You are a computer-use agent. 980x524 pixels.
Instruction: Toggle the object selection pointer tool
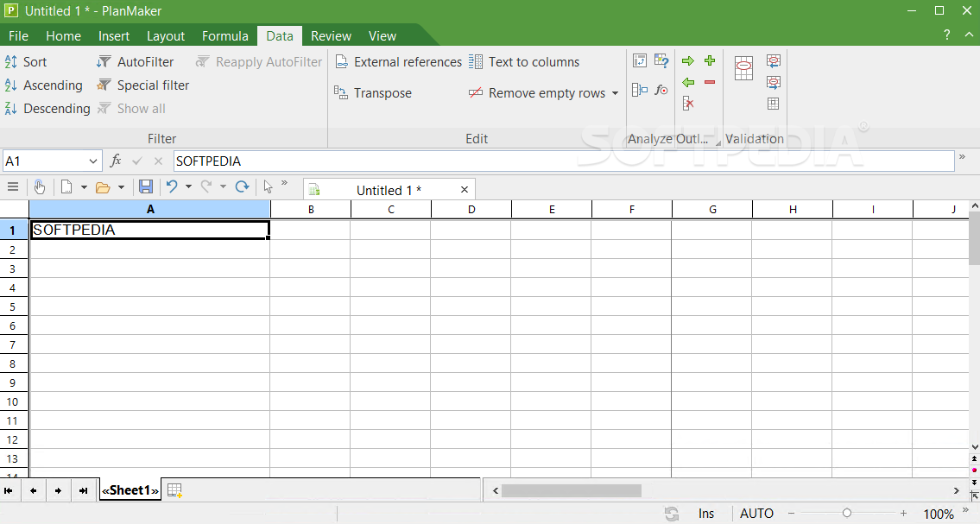point(269,186)
